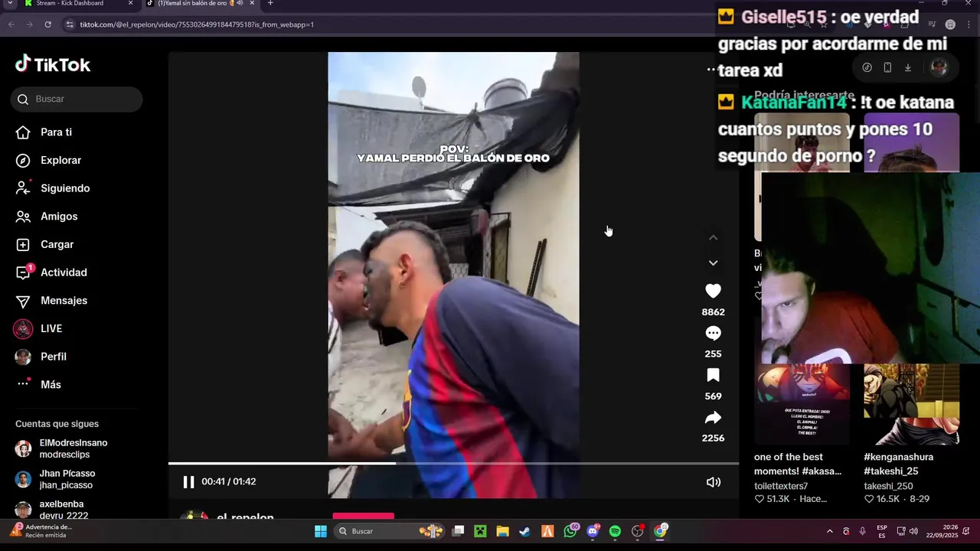Open the Advertencia notification on taskbar
This screenshot has width=980, height=551.
pos(40,531)
